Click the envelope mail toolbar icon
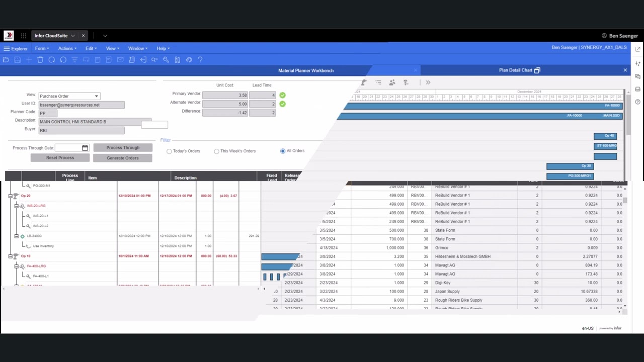644x362 pixels. (x=120, y=60)
